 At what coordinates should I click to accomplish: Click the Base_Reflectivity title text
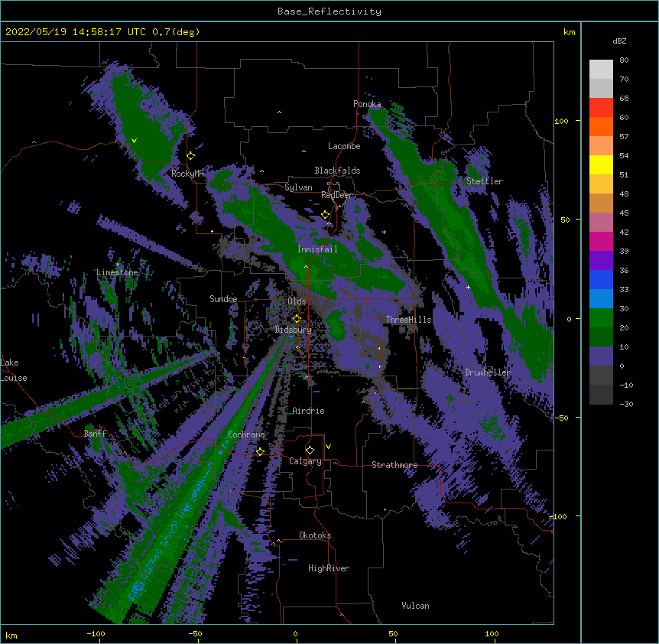tap(329, 11)
